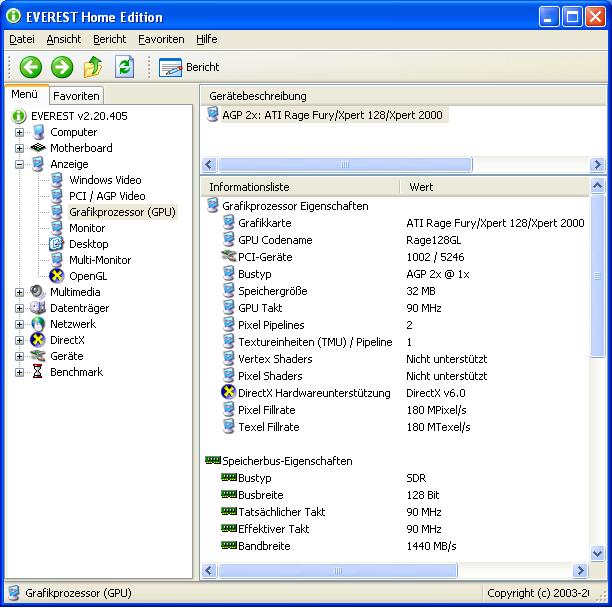Click the PCI-Geräte row icon
This screenshot has width=612, height=608.
pyautogui.click(x=228, y=256)
